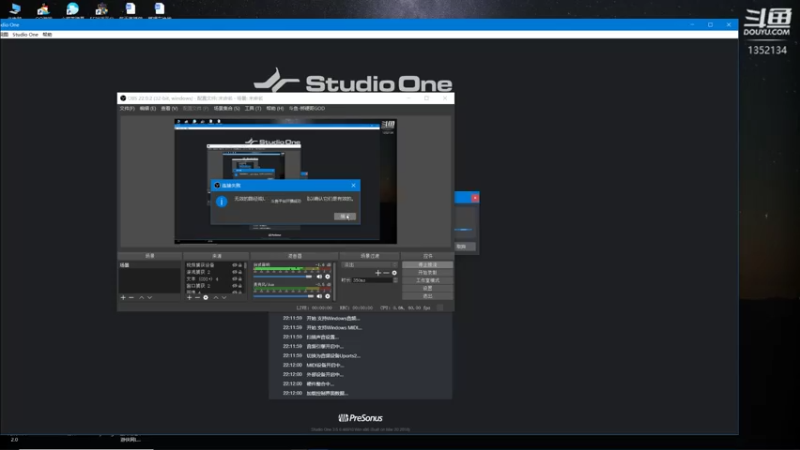Adjust the 麦克风/Aux volume slider
This screenshot has width=800, height=450.
point(283,296)
